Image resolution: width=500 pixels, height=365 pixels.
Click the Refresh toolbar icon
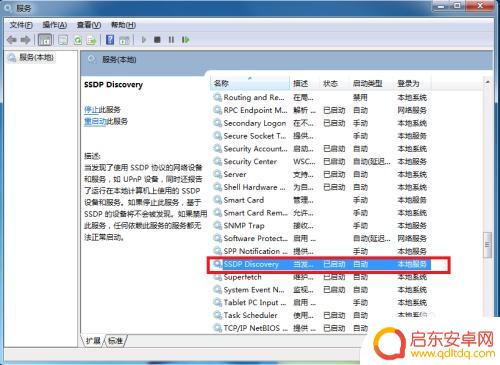coord(78,40)
